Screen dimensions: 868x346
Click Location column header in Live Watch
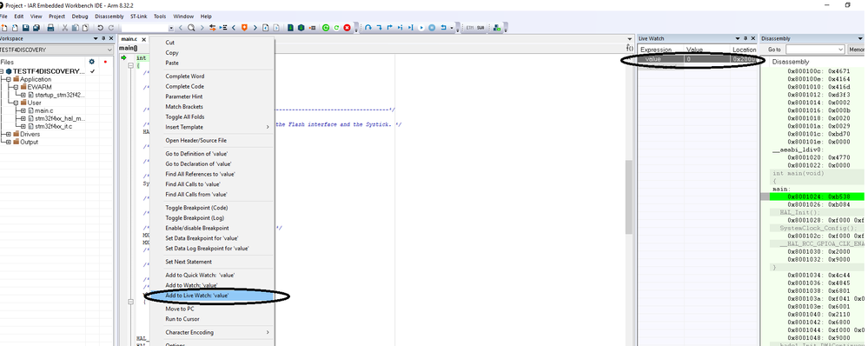click(744, 50)
